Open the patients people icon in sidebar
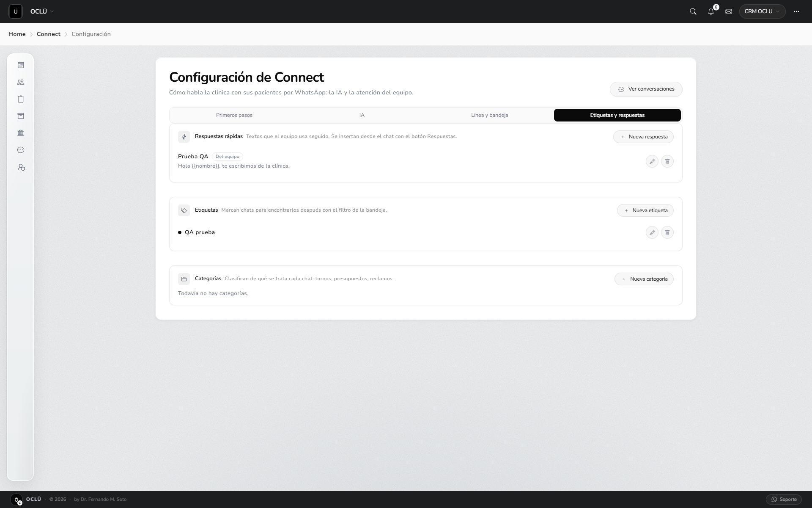 [x=21, y=82]
